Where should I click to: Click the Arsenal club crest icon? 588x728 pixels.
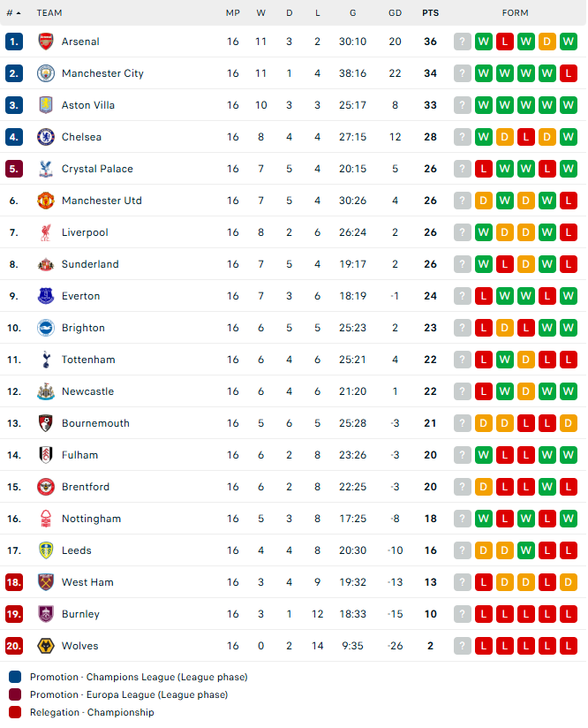click(x=46, y=42)
